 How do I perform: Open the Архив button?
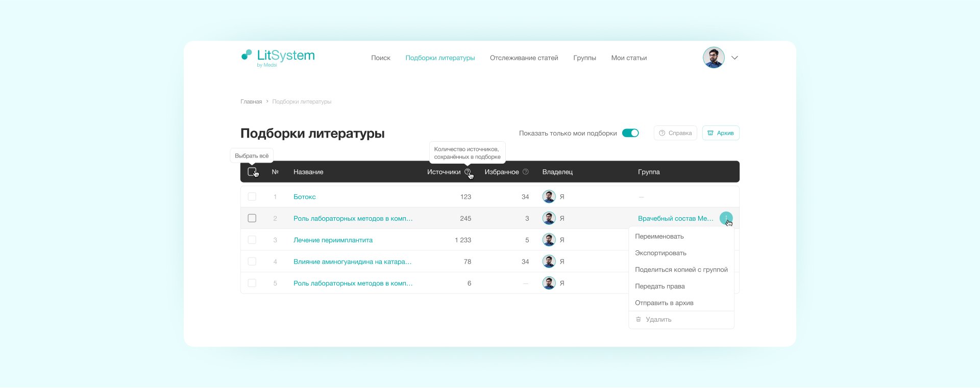tap(721, 133)
